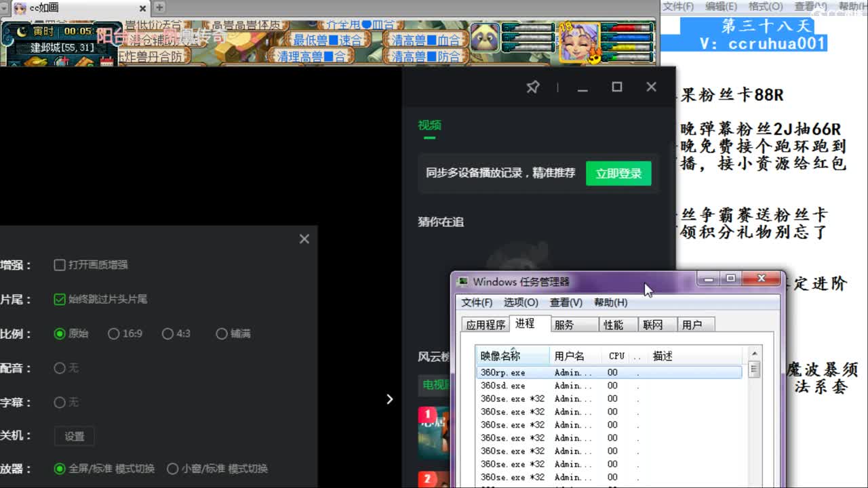Screen dimensions: 868x488
Task: Pin the video player window
Action: (533, 87)
